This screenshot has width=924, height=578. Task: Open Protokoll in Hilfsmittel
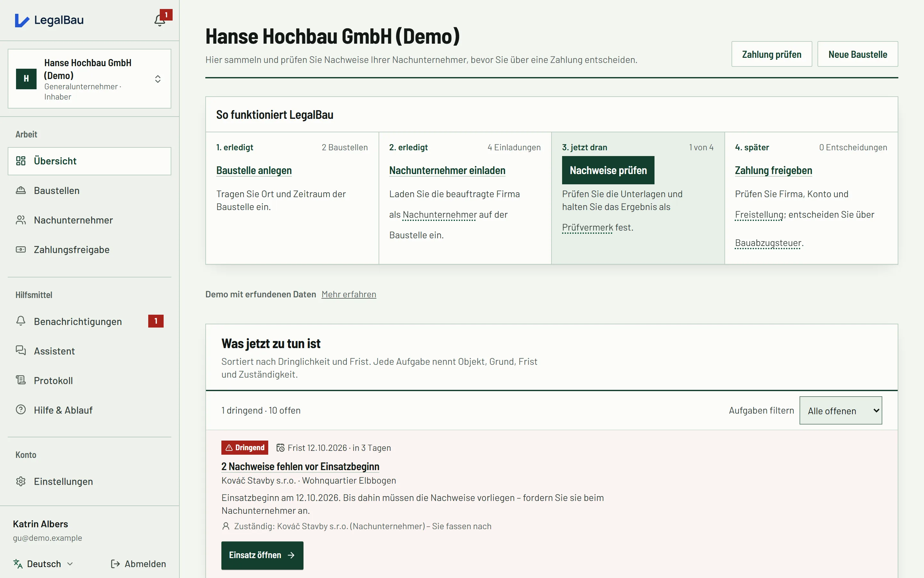coord(89,381)
